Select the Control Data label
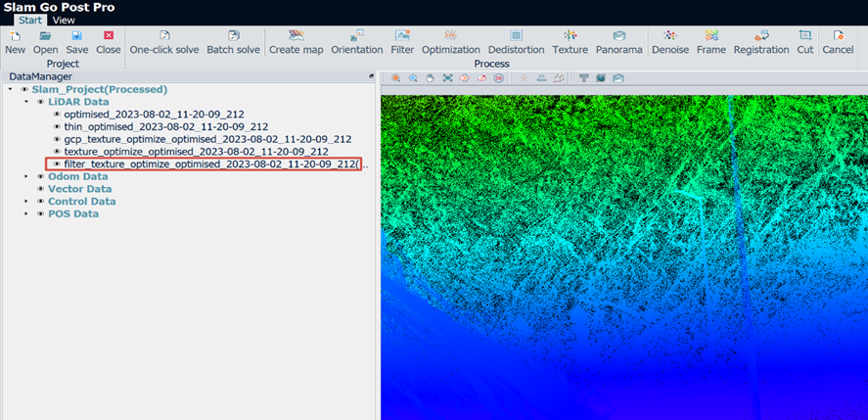868x420 pixels. 82,201
